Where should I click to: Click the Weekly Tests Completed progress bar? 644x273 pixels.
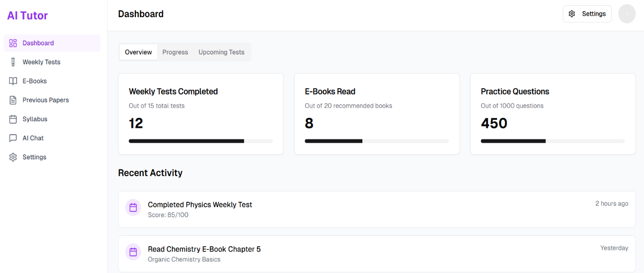pos(201,141)
